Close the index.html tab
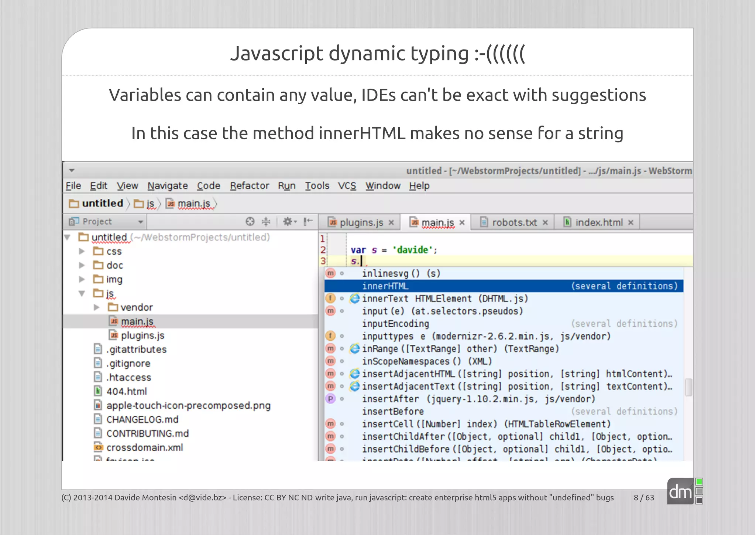The height and width of the screenshot is (535, 756). point(631,223)
